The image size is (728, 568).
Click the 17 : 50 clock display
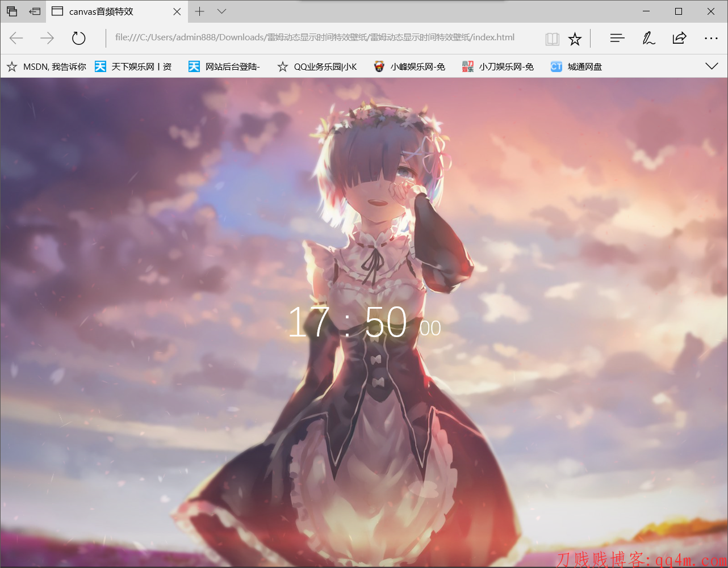[x=348, y=322]
